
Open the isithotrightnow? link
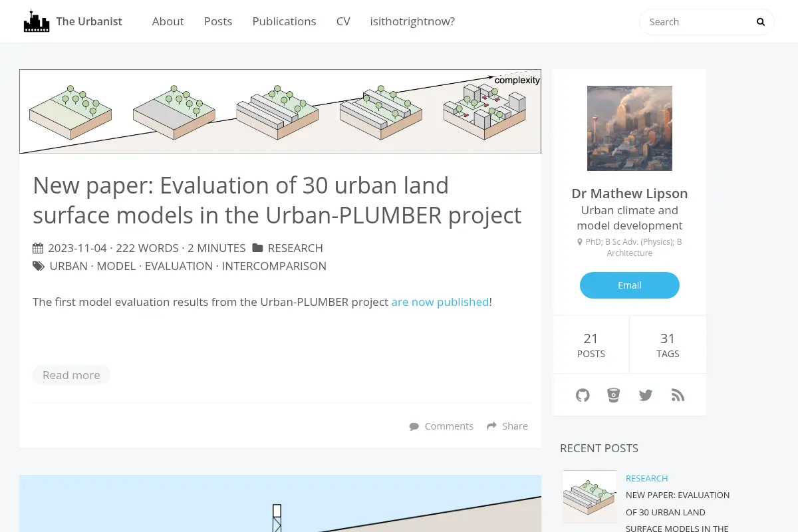(x=412, y=21)
